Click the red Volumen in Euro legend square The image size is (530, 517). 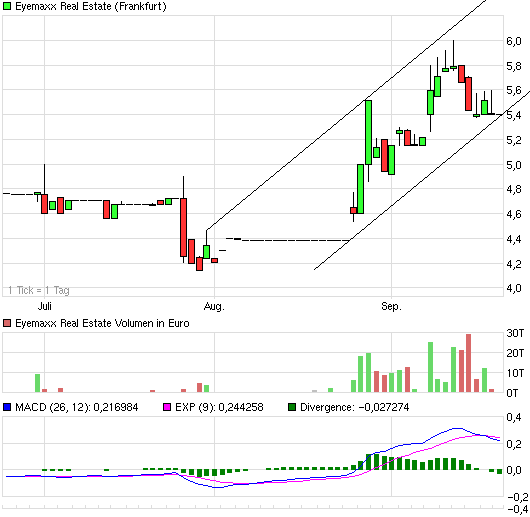tap(7, 323)
